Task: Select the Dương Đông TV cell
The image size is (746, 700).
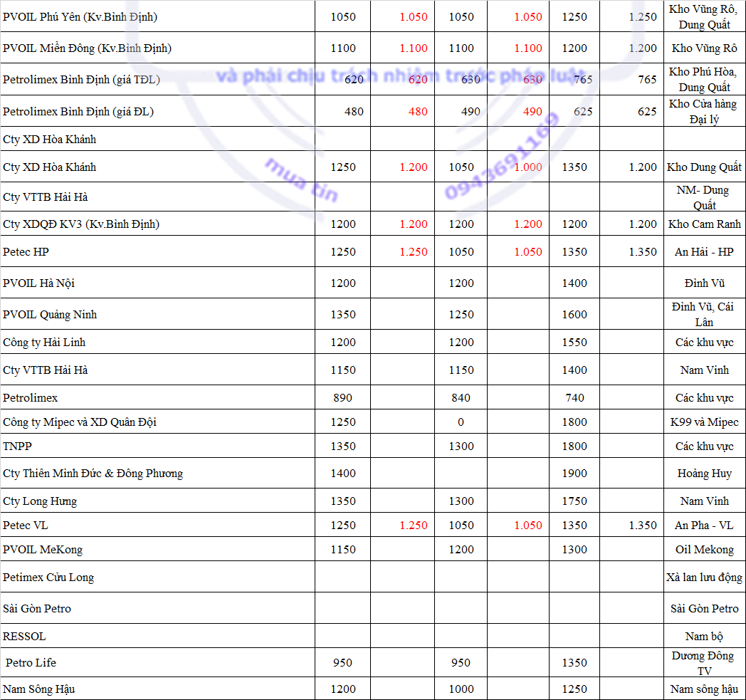Action: pos(704,662)
